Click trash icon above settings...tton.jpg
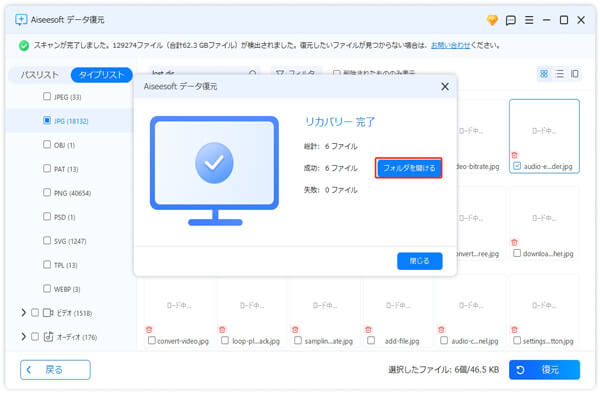 point(514,330)
